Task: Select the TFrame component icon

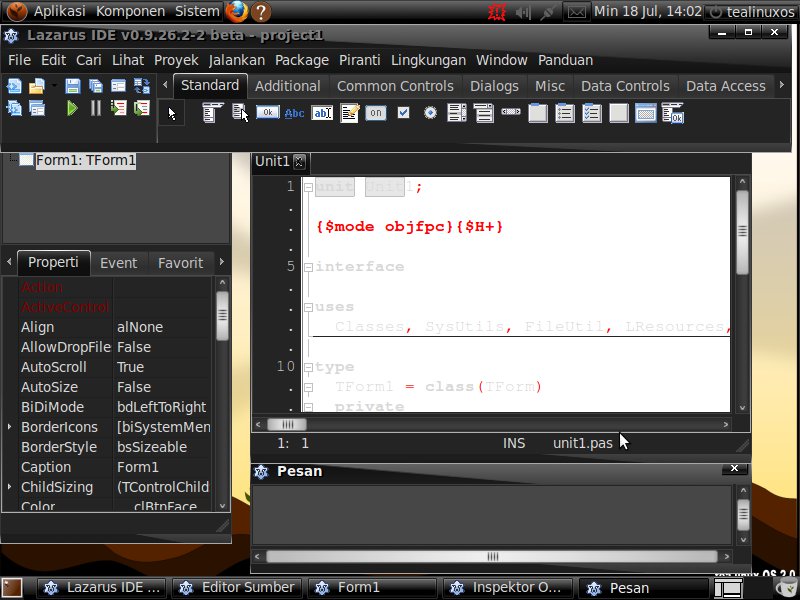Action: coord(646,113)
